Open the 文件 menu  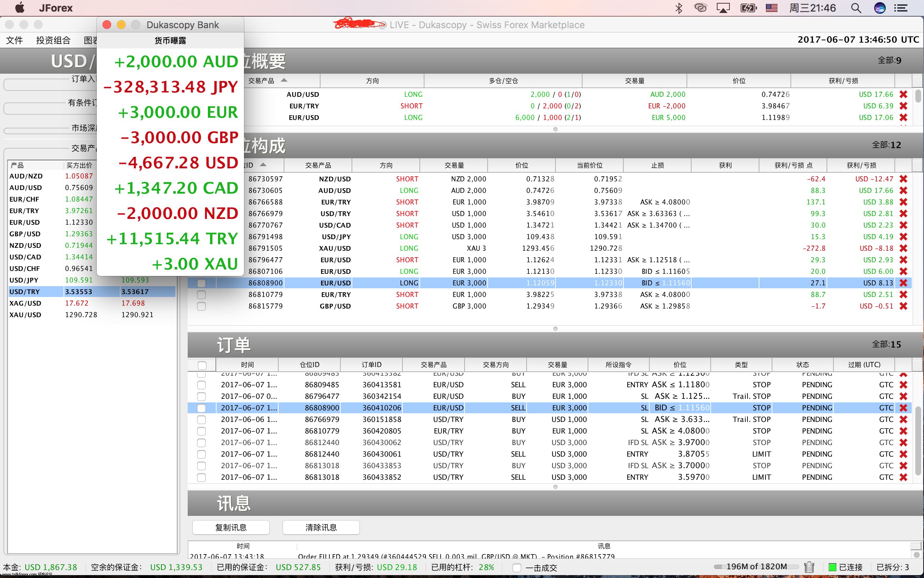[14, 40]
